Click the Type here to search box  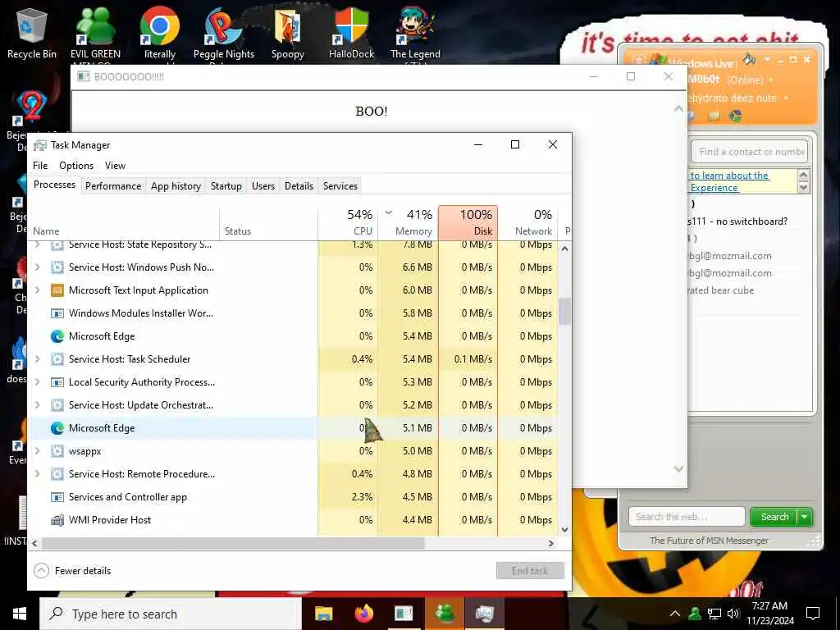tap(171, 614)
